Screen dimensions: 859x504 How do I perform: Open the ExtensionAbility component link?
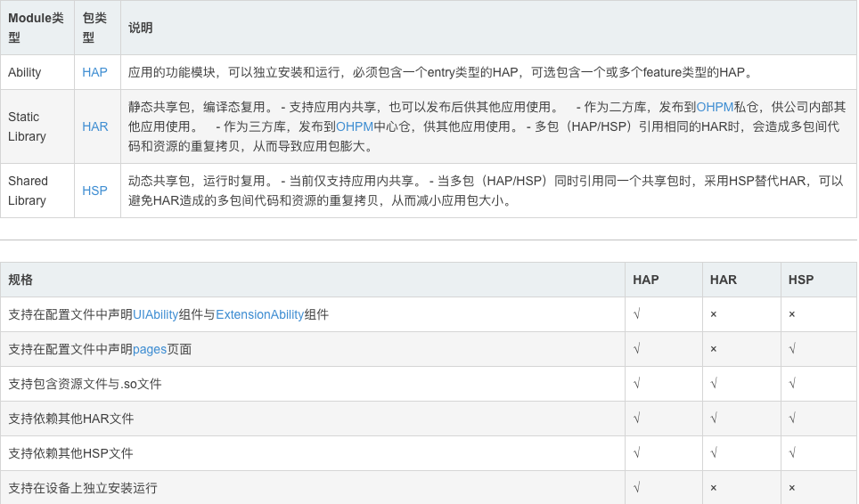[259, 314]
